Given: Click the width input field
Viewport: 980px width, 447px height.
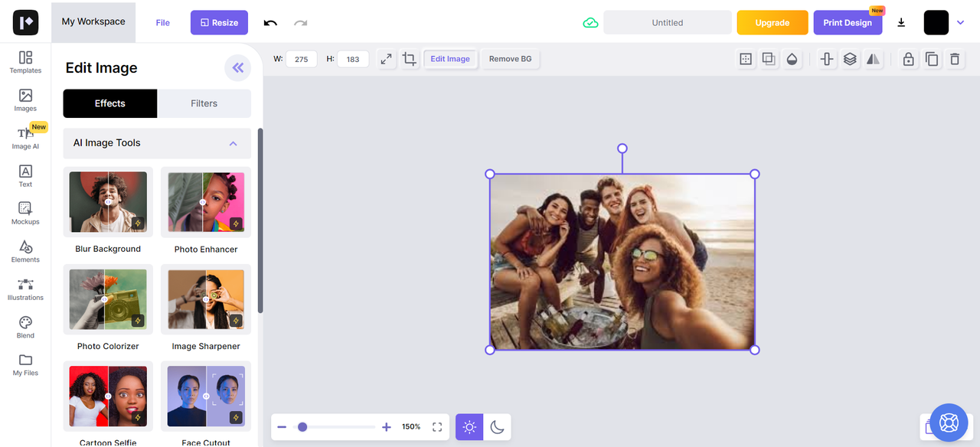Looking at the screenshot, I should (x=302, y=59).
